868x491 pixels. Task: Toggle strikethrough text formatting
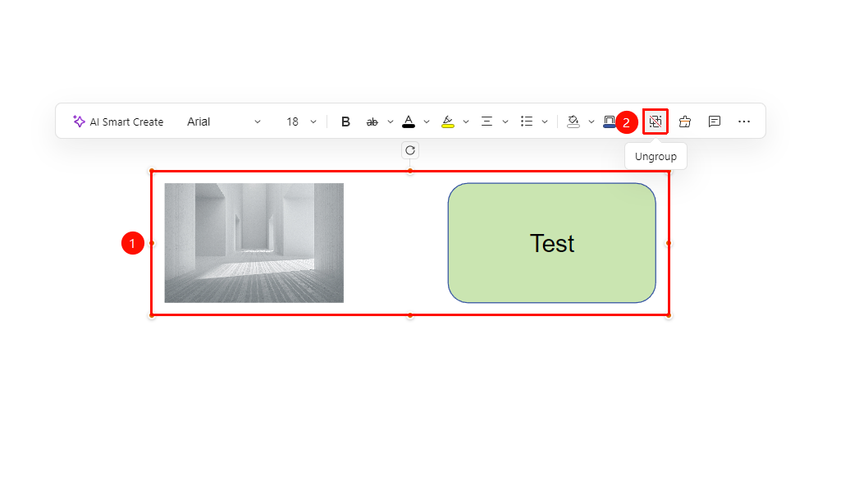click(372, 122)
